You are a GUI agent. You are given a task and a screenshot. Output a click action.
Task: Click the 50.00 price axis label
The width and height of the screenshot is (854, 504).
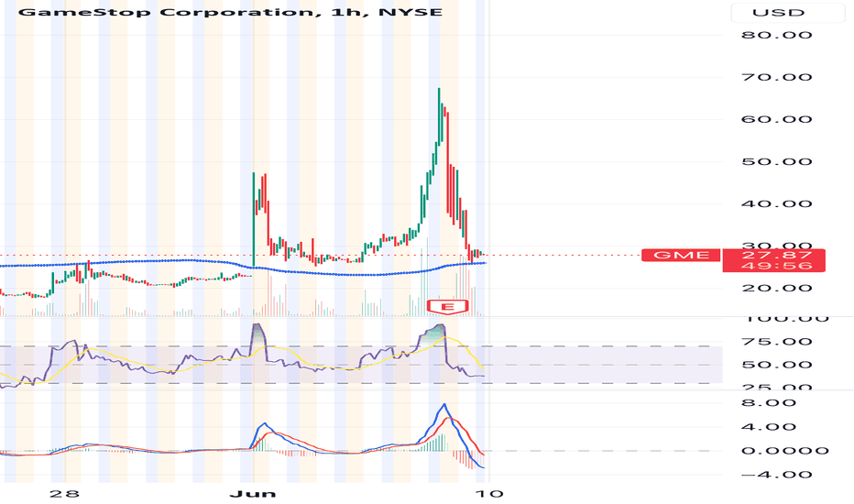(x=777, y=162)
